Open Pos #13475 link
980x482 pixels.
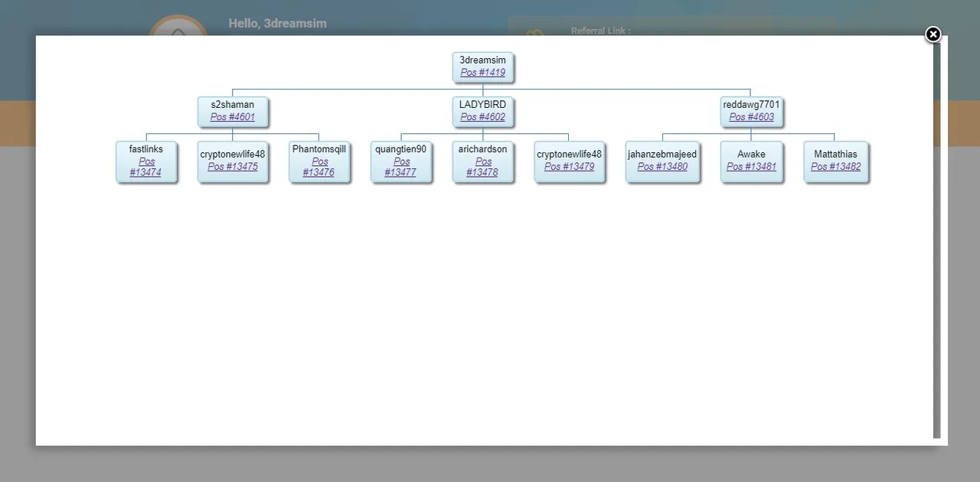[233, 166]
